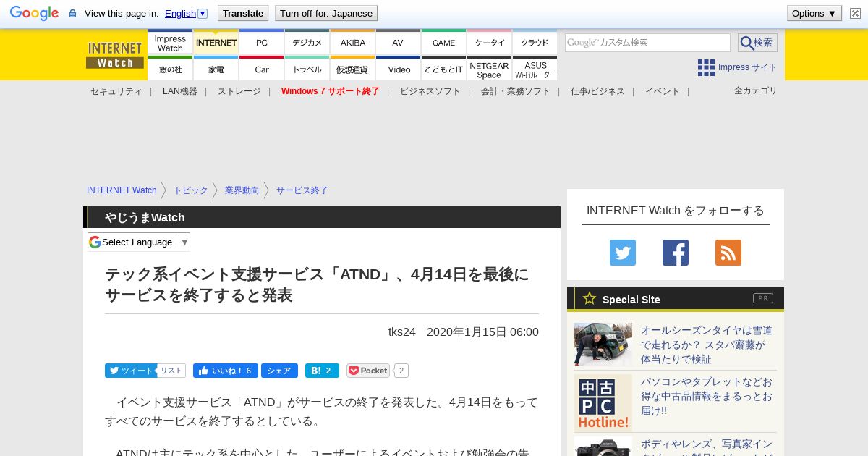
Task: Click Turn off for: Japanese button
Action: point(326,13)
